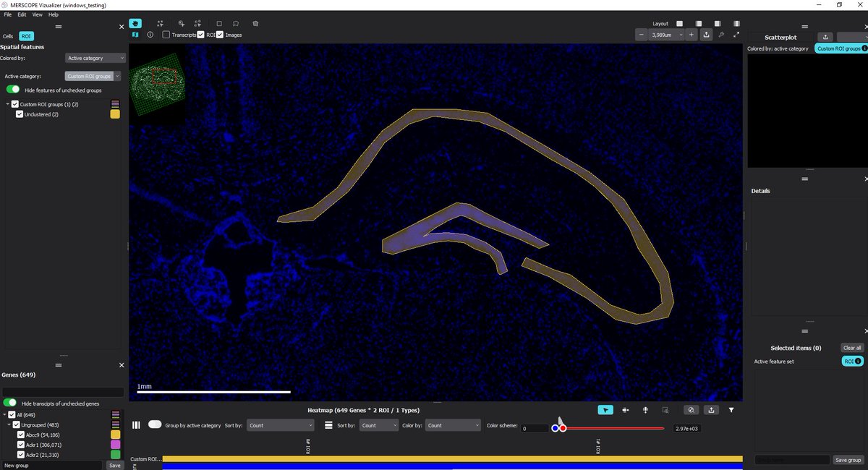
Task: Click Clear all selected items
Action: [852, 348]
